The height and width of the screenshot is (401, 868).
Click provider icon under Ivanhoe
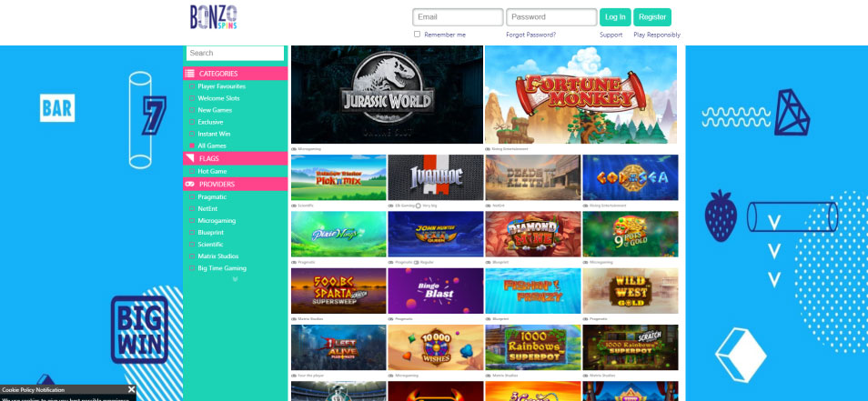391,206
